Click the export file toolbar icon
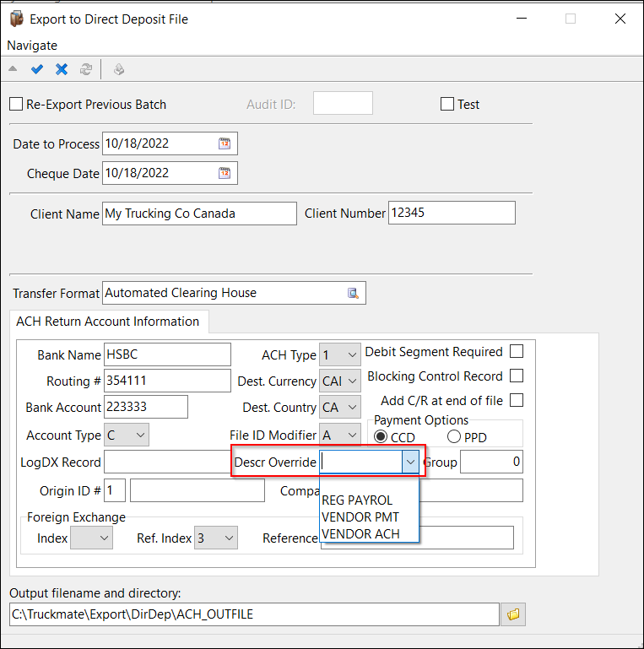Image resolution: width=644 pixels, height=649 pixels. coord(119,69)
